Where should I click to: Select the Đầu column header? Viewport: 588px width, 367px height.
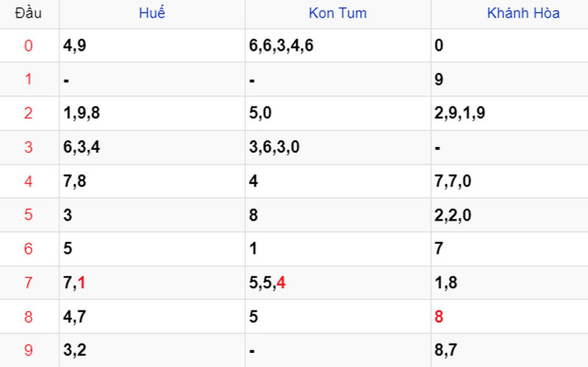tap(29, 13)
